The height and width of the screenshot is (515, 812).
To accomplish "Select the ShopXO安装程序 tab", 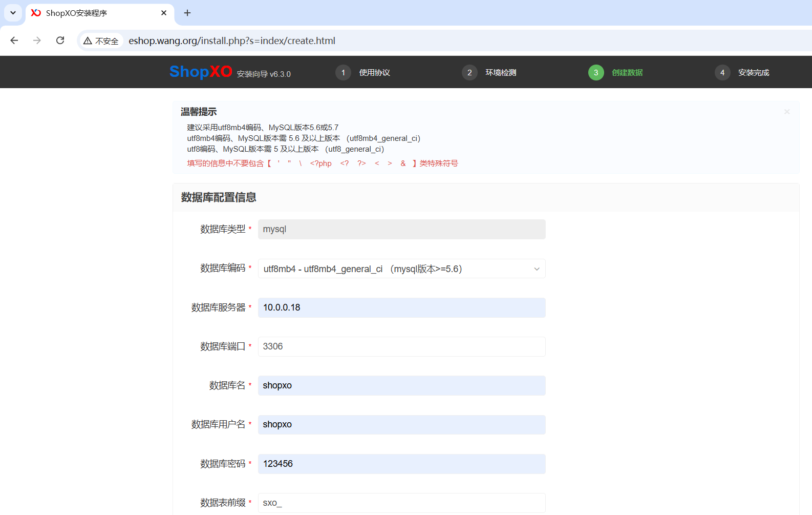I will (100, 13).
